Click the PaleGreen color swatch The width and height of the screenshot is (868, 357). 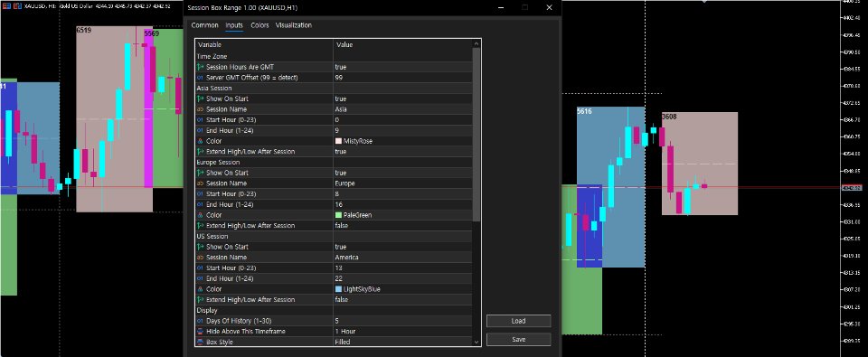pyautogui.click(x=338, y=215)
